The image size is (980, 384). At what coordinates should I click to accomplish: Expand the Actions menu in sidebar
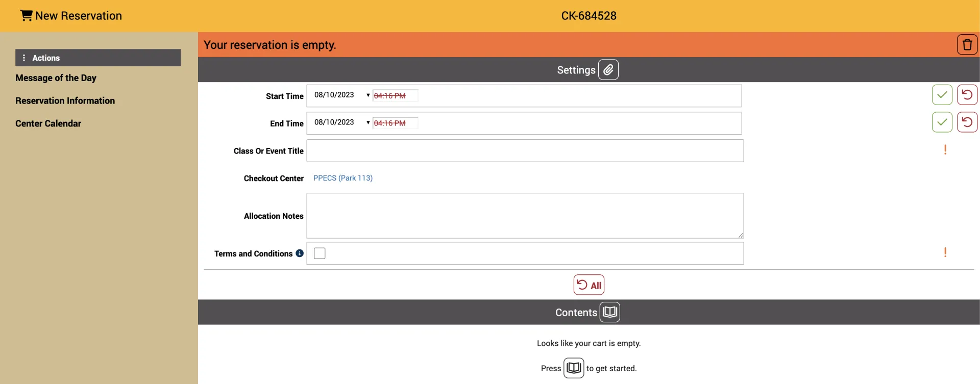[98, 58]
